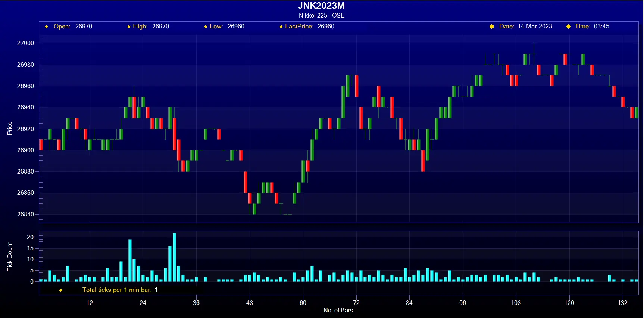Click the Total ticks per 1 min bar label

[x=117, y=290]
